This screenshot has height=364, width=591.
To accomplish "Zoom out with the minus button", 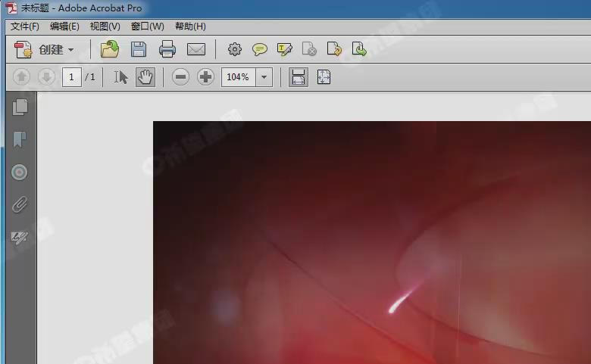I will pos(180,77).
